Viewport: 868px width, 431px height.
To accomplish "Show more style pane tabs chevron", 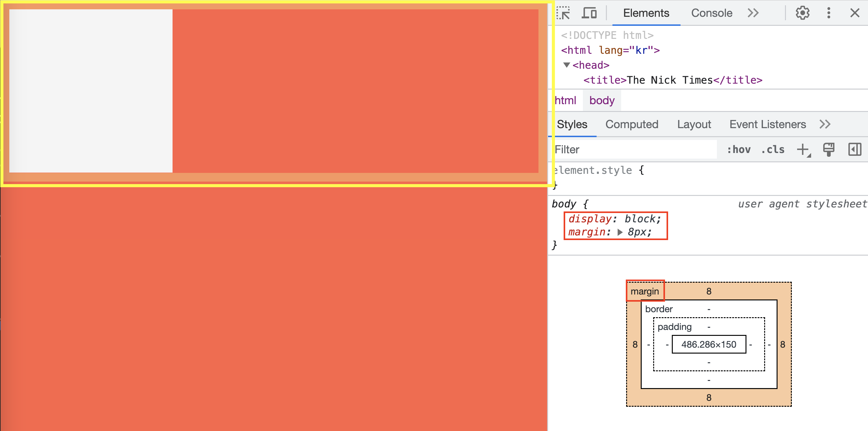I will click(825, 124).
